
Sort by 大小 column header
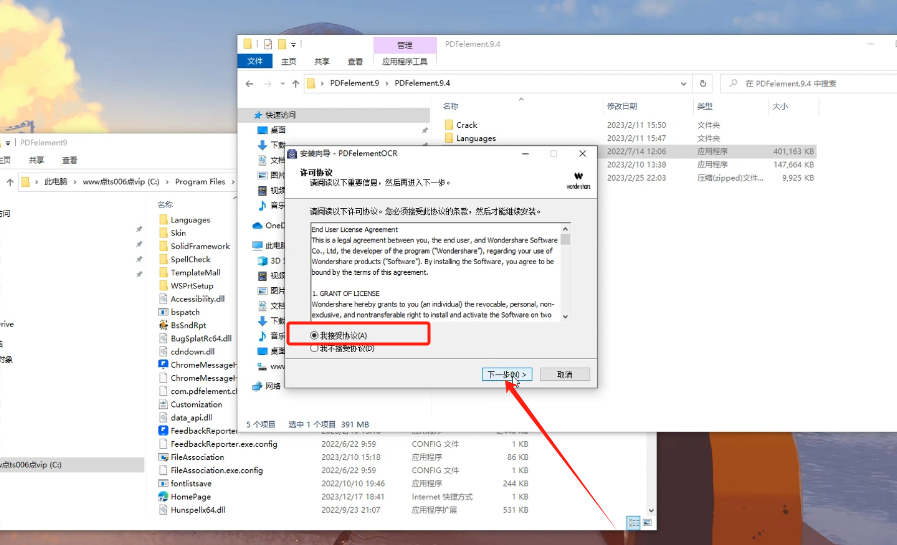780,106
